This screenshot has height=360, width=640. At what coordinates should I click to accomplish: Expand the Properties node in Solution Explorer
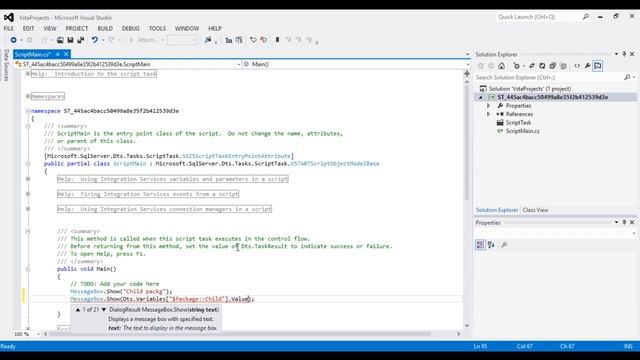coord(489,106)
